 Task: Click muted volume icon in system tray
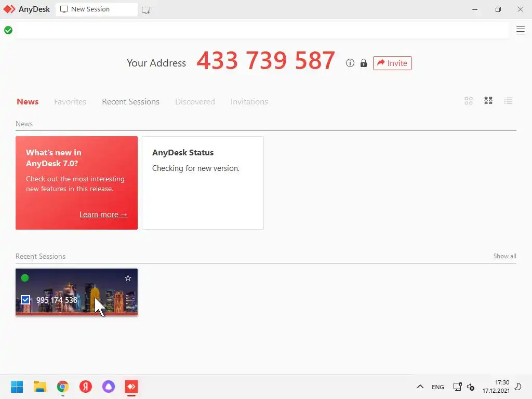pyautogui.click(x=471, y=387)
